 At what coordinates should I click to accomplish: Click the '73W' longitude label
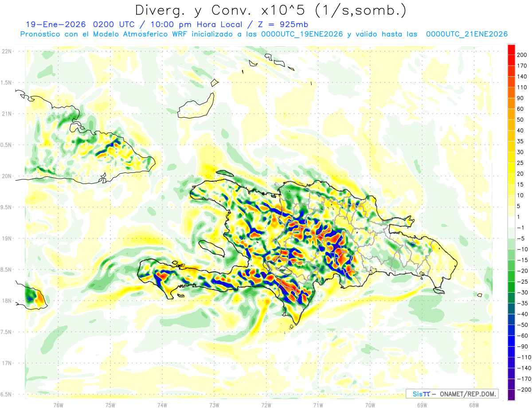(214, 405)
